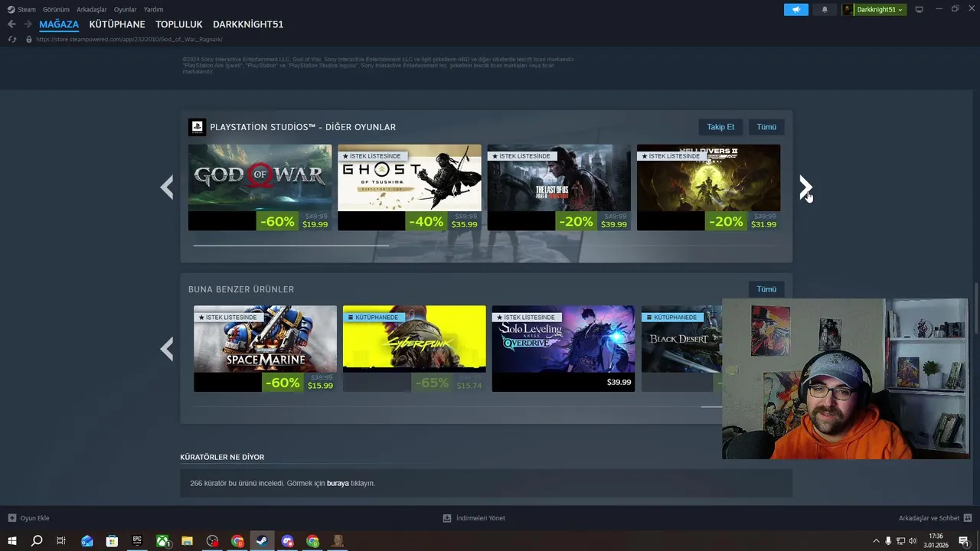
Task: Click the page vertical scrollbar thumb
Action: 975,308
